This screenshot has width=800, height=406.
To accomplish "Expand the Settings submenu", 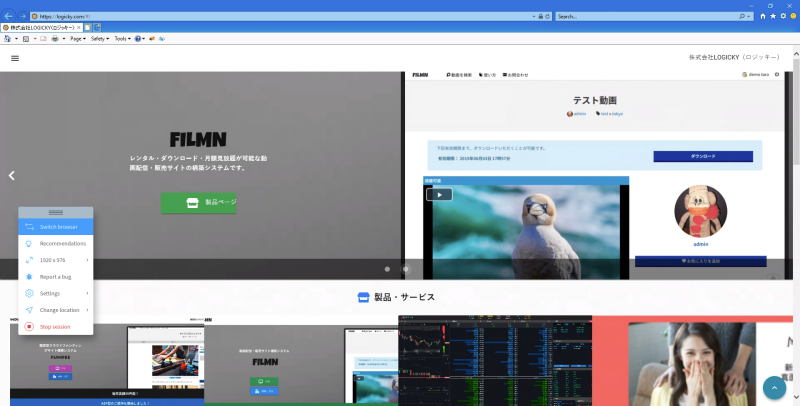I will 56,293.
